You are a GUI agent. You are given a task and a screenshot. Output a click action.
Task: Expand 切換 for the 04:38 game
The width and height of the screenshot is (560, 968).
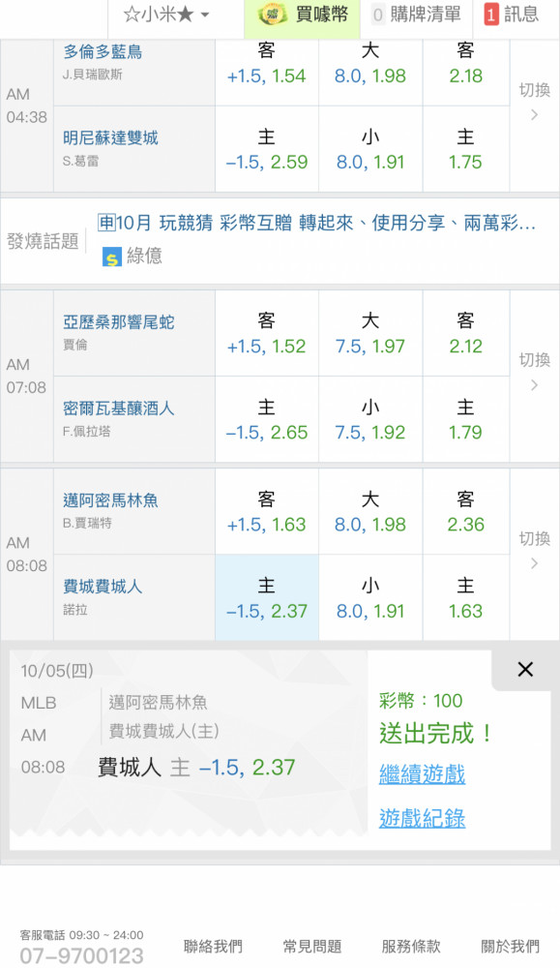[534, 102]
